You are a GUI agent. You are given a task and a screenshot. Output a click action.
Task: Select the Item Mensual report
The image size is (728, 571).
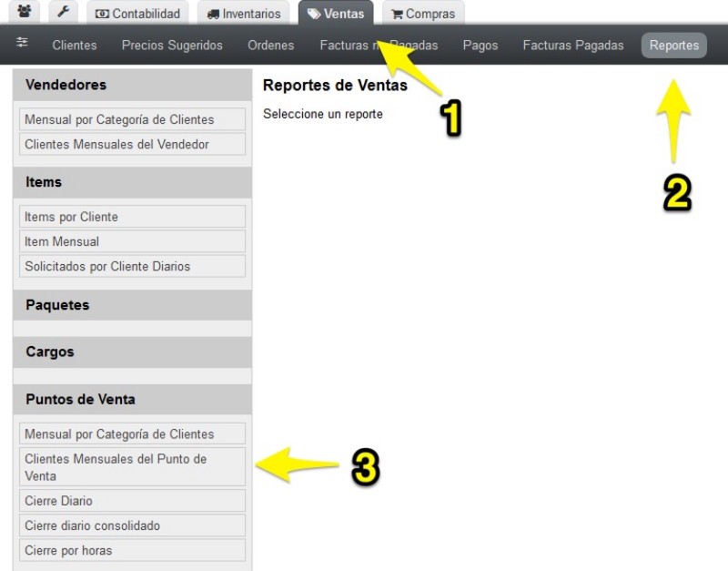(132, 241)
